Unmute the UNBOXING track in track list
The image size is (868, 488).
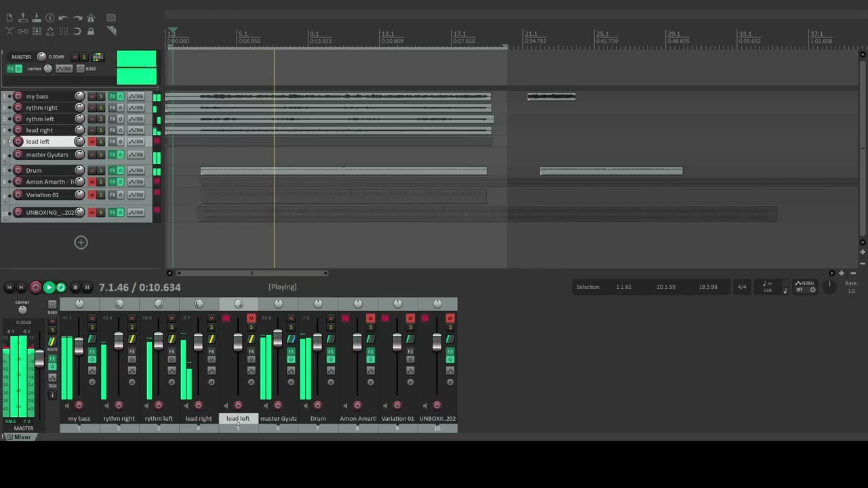[92, 212]
